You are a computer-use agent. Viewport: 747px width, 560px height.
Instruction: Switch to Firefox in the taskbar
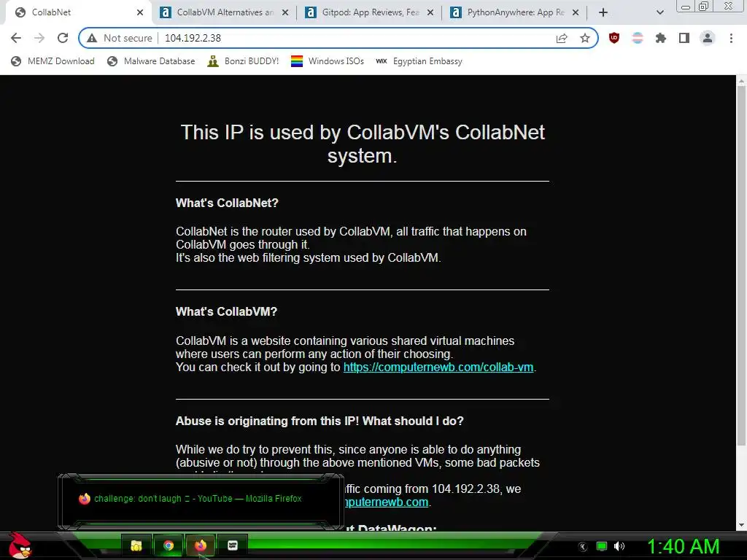click(x=200, y=545)
